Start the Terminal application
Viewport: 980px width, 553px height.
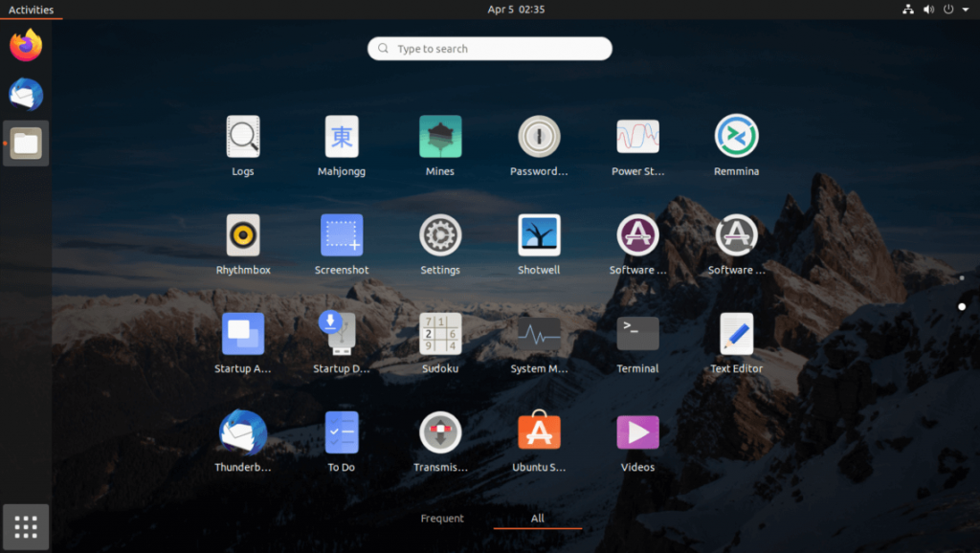637,331
